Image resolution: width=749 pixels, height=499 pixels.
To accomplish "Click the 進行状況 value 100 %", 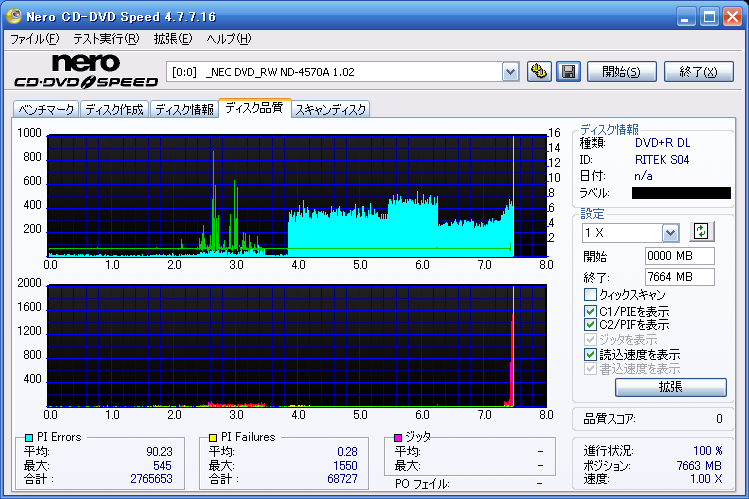I will [708, 451].
